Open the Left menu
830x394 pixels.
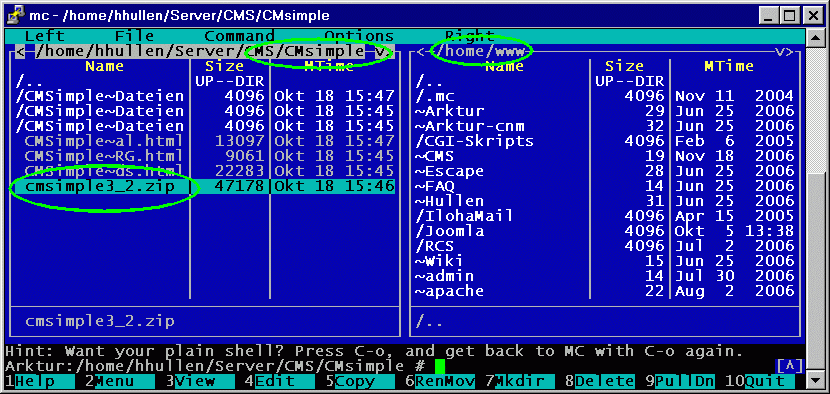point(44,36)
